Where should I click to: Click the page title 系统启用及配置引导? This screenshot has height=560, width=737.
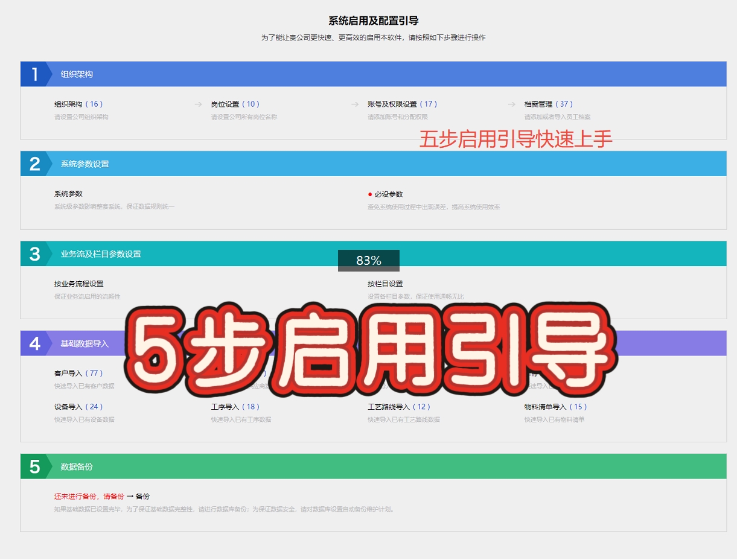coord(373,21)
